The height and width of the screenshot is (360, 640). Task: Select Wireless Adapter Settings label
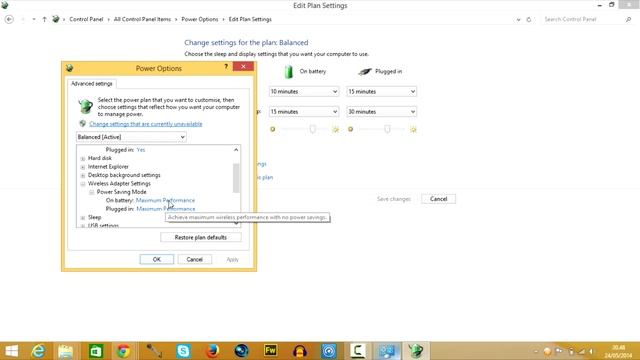(x=119, y=184)
